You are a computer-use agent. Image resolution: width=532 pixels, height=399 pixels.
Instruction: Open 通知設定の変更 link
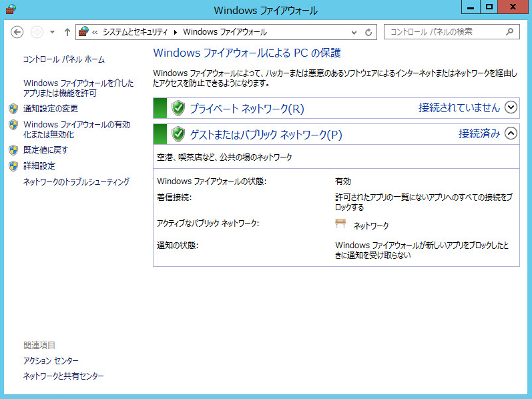51,109
